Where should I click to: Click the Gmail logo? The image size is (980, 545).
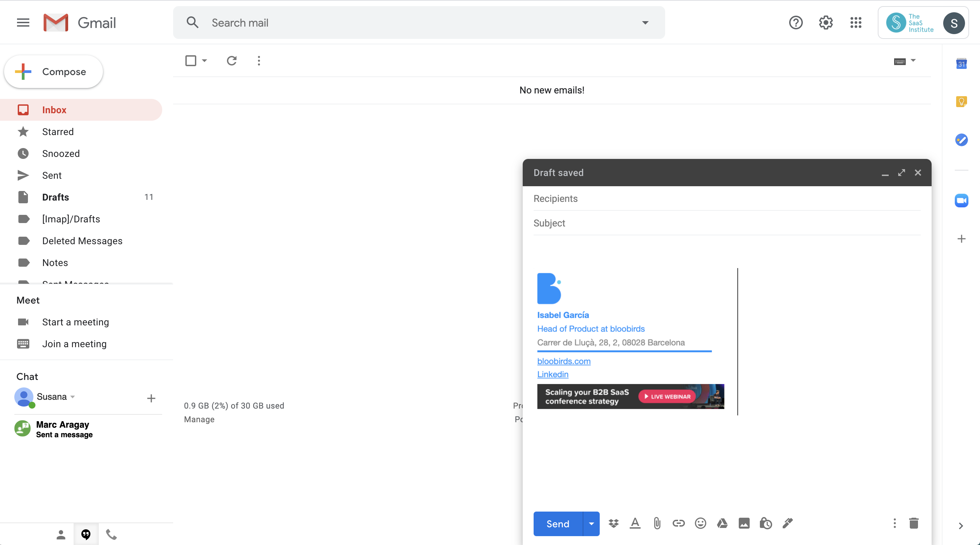click(79, 23)
